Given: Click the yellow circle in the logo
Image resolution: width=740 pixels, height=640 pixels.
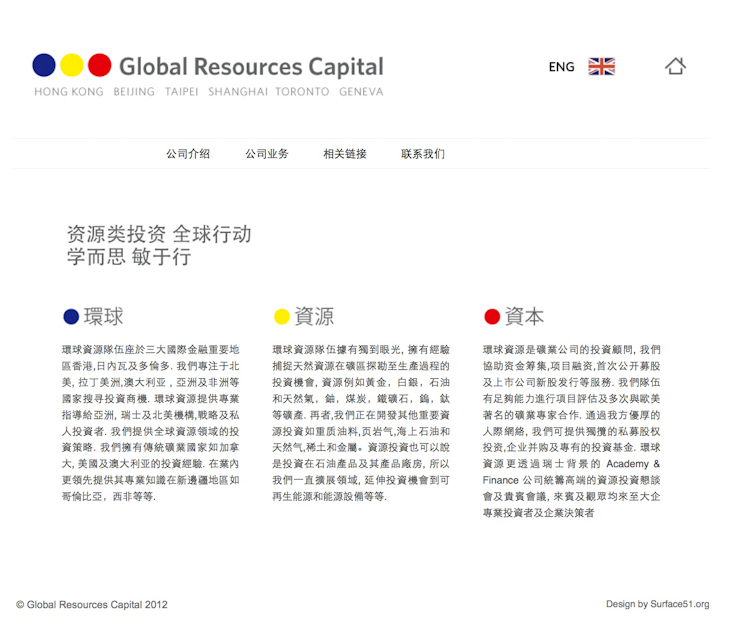Looking at the screenshot, I should click(x=72, y=65).
